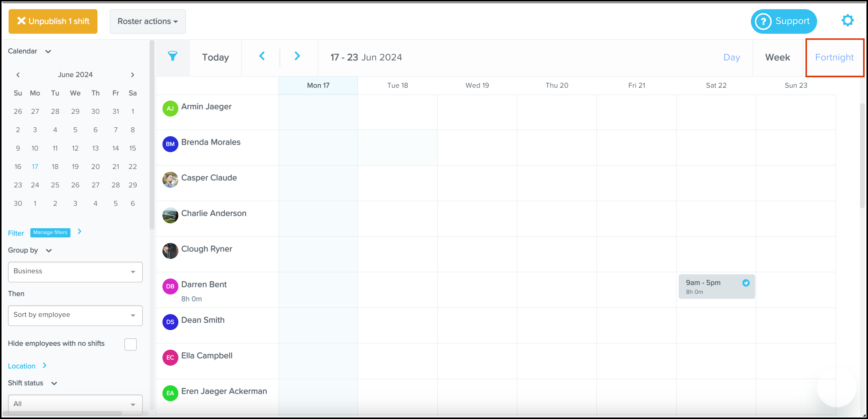Click published icon on Darren Bent's shift

point(746,283)
